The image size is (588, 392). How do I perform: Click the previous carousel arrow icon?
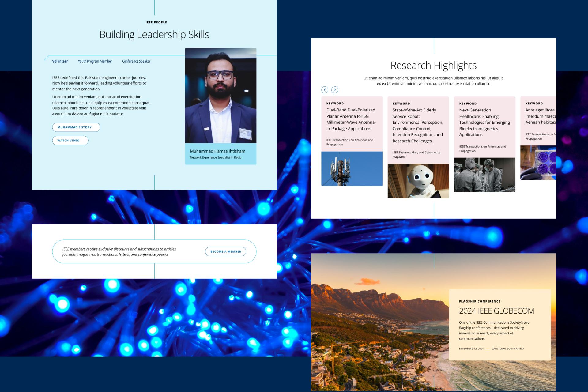pos(325,90)
